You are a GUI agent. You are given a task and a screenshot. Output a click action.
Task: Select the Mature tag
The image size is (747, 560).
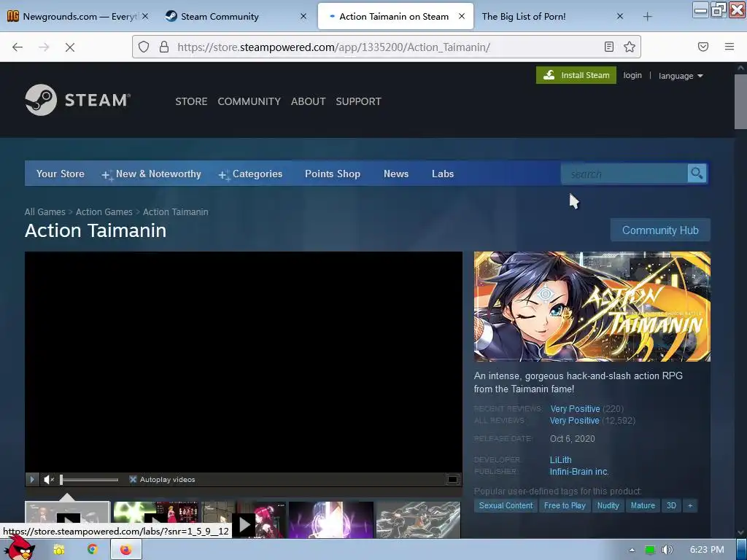[643, 506]
